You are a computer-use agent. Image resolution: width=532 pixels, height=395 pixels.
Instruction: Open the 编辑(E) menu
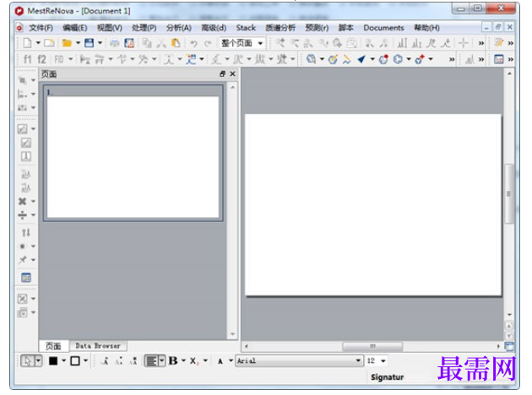(x=75, y=28)
